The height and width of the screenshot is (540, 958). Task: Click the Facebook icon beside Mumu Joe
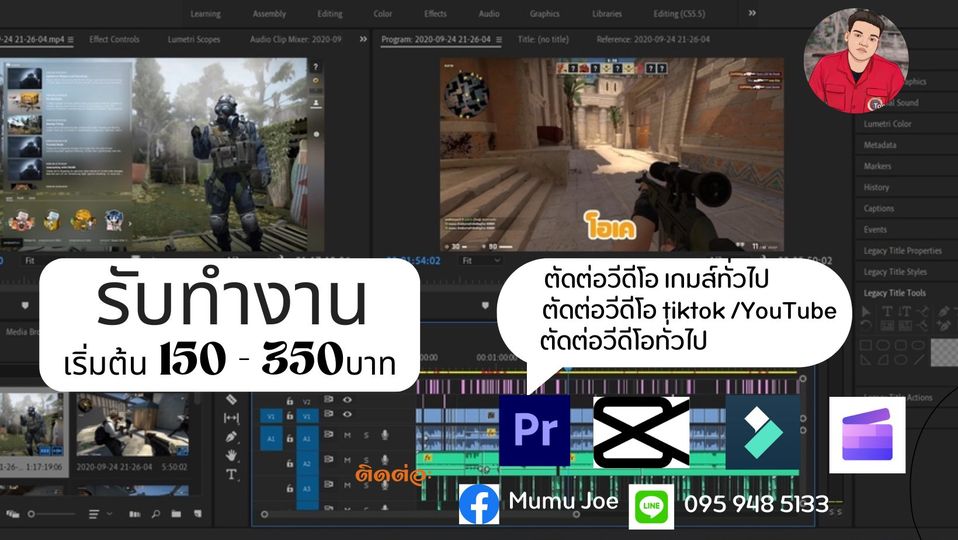tap(479, 503)
